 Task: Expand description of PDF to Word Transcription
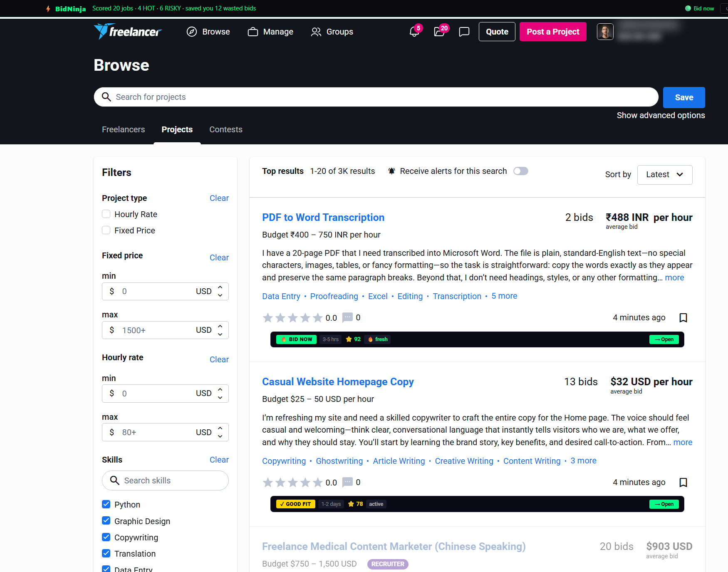pyautogui.click(x=674, y=277)
